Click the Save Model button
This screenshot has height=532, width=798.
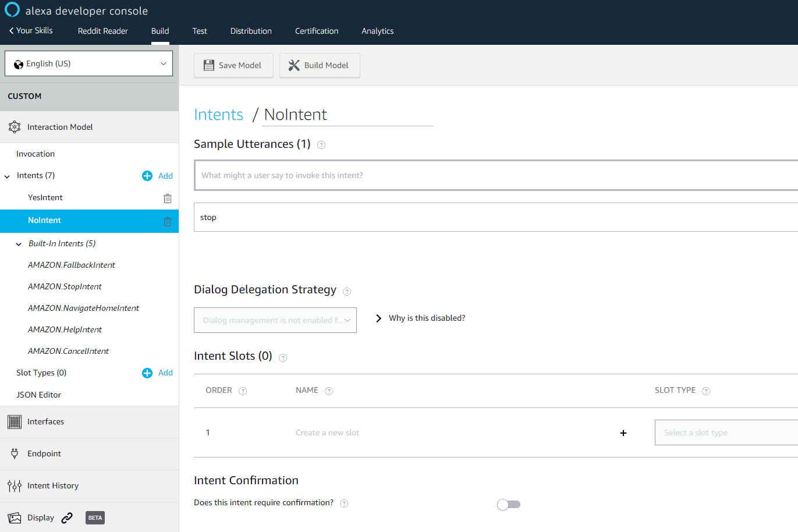point(233,65)
